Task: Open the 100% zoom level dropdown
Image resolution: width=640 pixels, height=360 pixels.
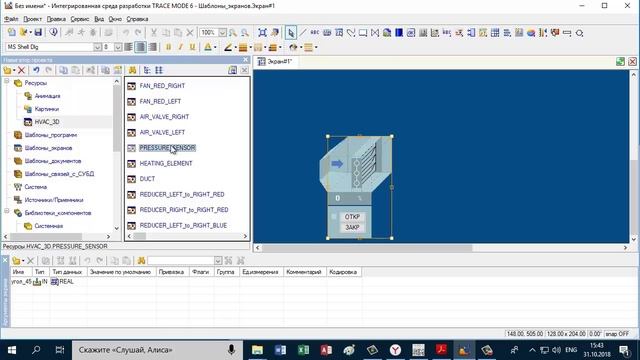Action: tap(222, 33)
